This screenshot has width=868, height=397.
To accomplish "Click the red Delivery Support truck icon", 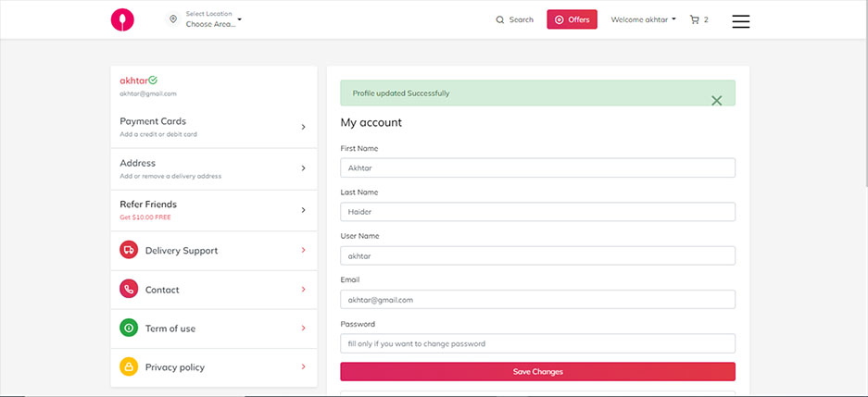I will pyautogui.click(x=129, y=251).
